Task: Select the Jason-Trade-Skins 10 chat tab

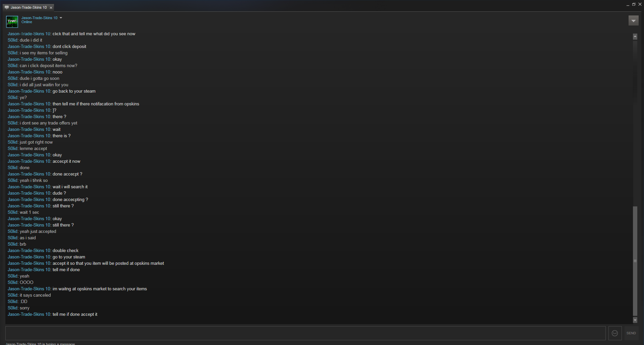Action: (x=29, y=7)
